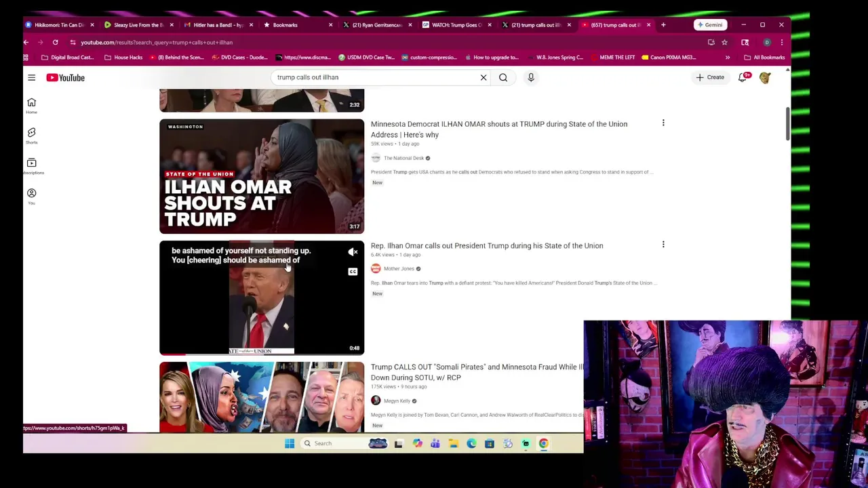Image resolution: width=868 pixels, height=488 pixels.
Task: Open the YouTube hamburger guide menu
Action: pyautogui.click(x=31, y=78)
